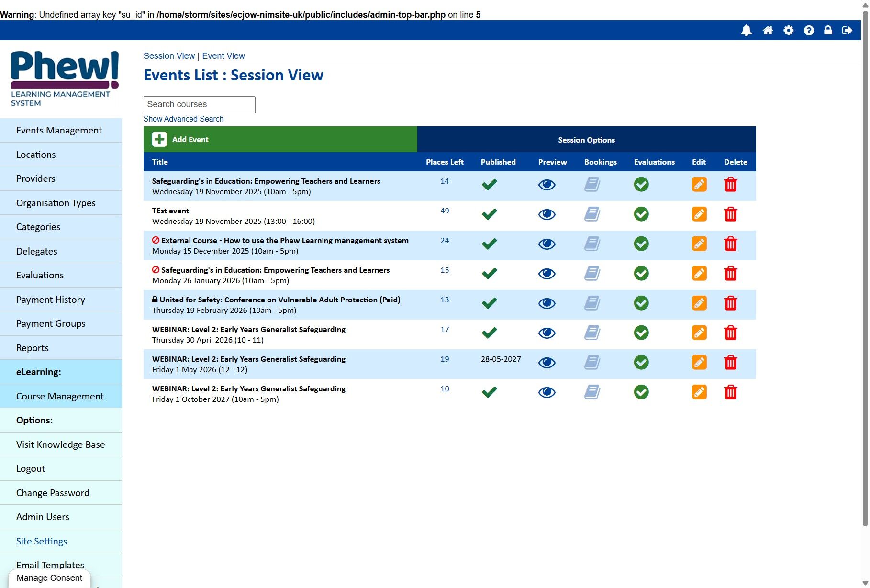Open help question mark icon
870x588 pixels.
(809, 31)
